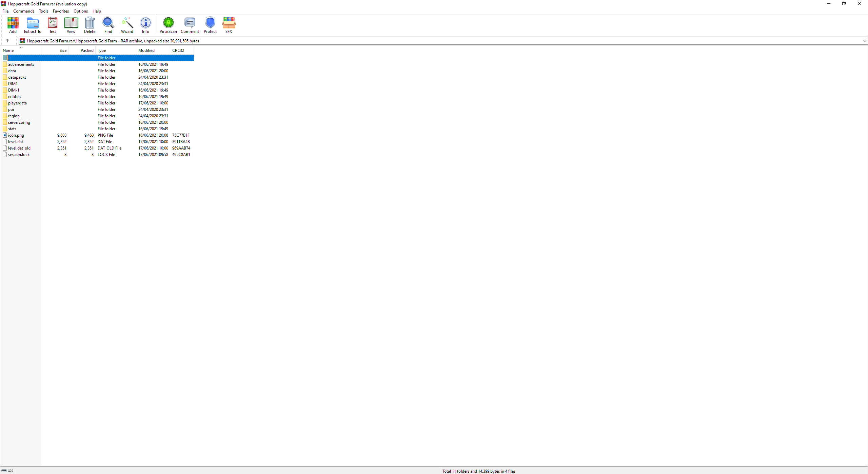This screenshot has width=868, height=474.
Task: Select the 'stats' folder name
Action: point(12,129)
